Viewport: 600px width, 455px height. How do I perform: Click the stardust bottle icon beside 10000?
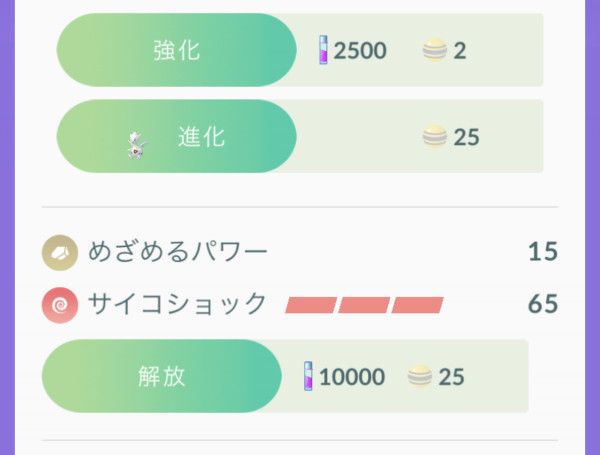(x=308, y=376)
